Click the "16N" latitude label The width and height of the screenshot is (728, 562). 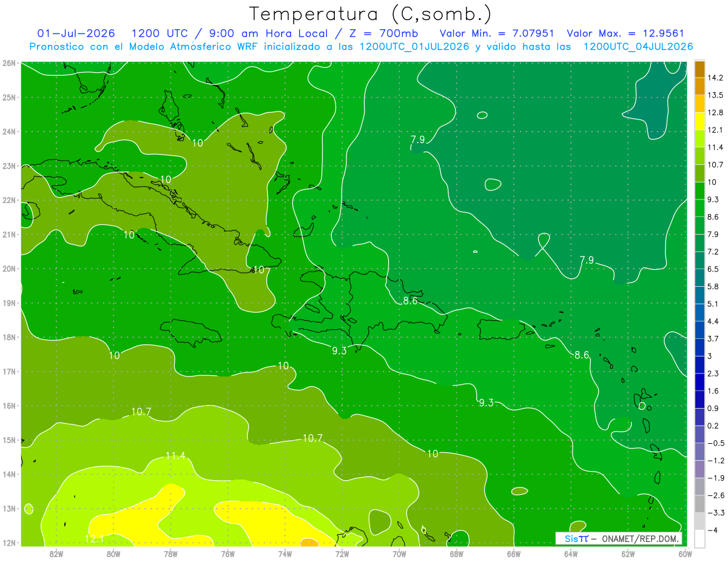9,406
